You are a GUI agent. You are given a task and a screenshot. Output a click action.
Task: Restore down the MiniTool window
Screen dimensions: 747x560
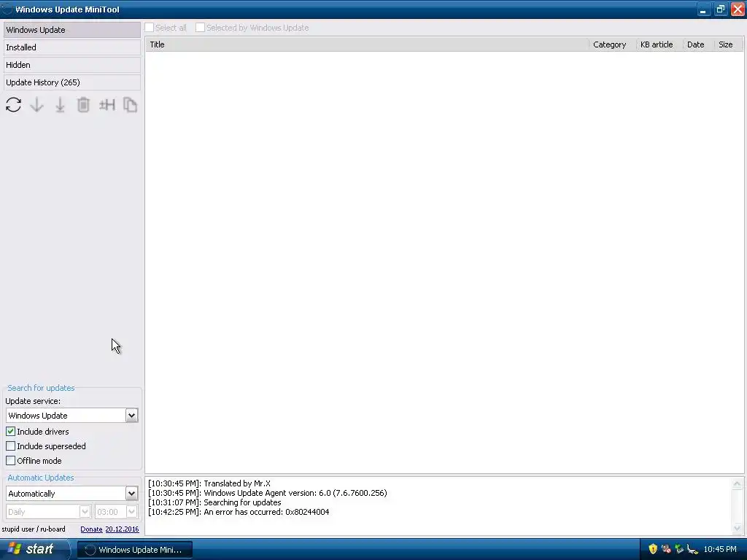(720, 9)
